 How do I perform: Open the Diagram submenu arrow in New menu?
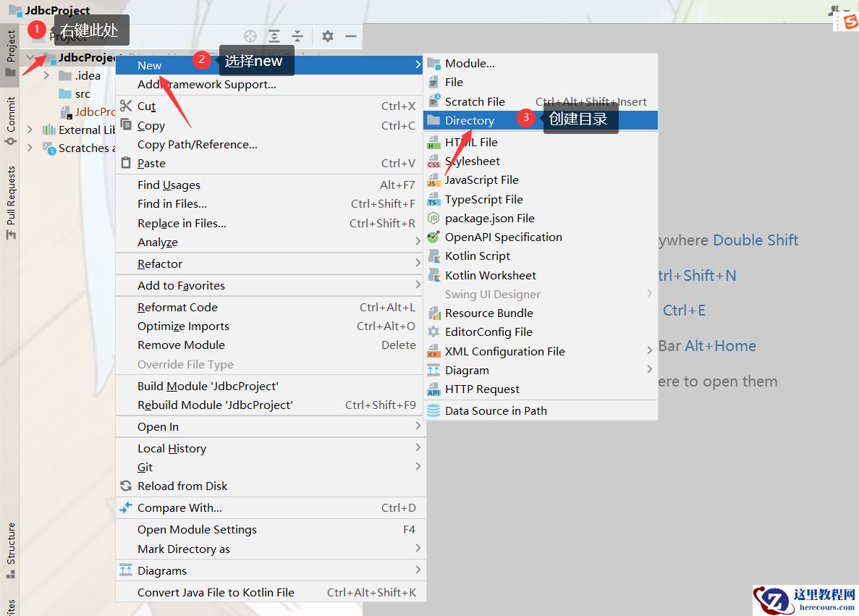click(650, 369)
